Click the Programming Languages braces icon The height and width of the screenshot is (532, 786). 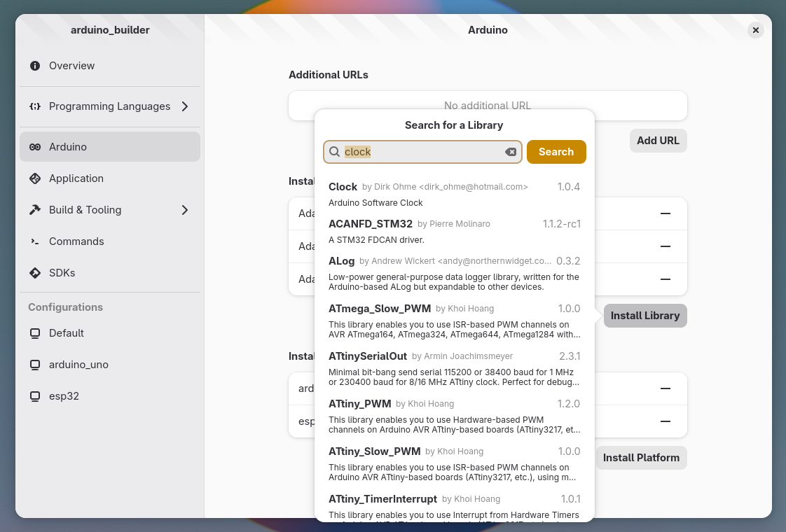[34, 106]
